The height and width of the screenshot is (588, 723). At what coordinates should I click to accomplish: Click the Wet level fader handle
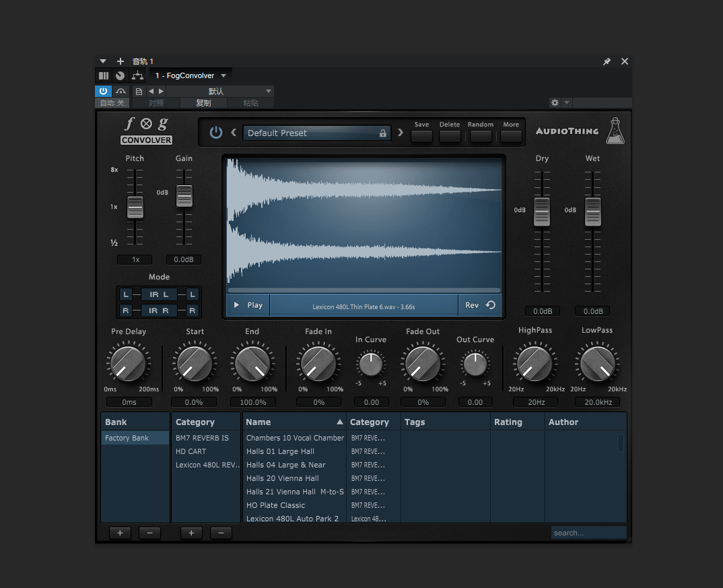(x=592, y=211)
